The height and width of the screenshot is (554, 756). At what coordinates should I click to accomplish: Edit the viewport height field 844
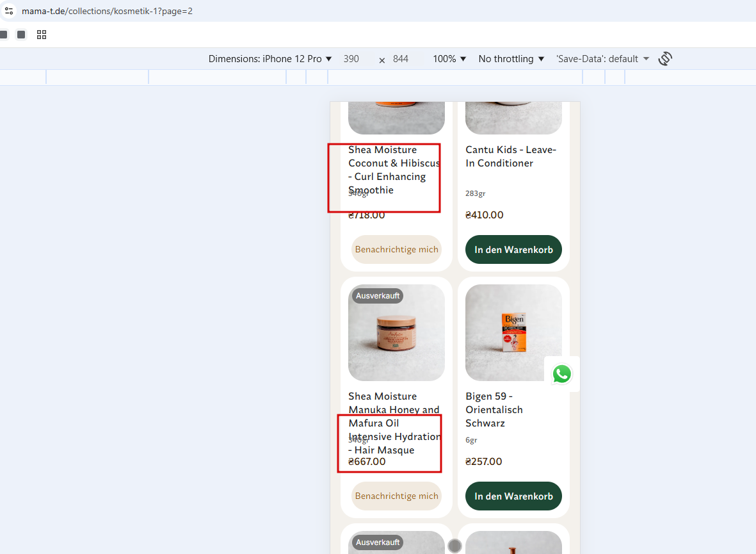(401, 59)
